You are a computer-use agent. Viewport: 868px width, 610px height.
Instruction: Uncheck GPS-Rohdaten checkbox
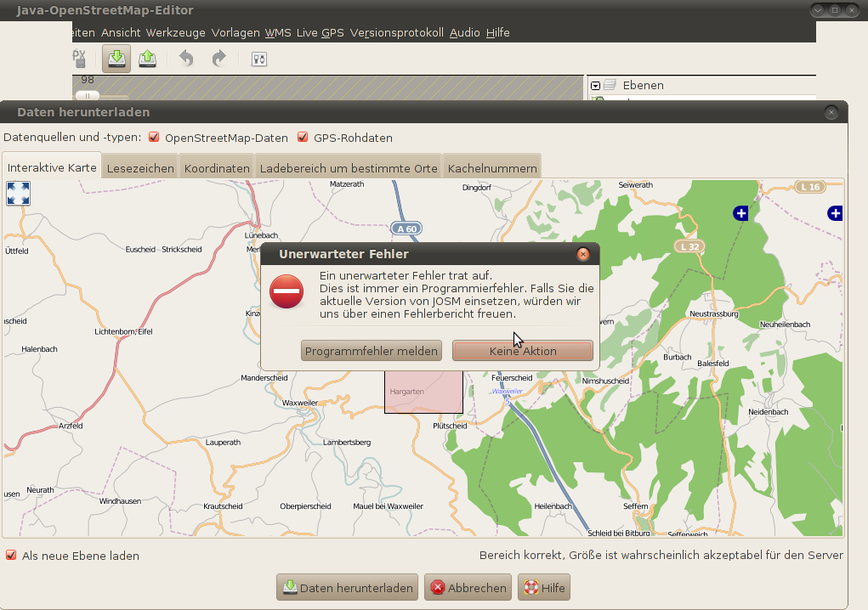point(303,138)
